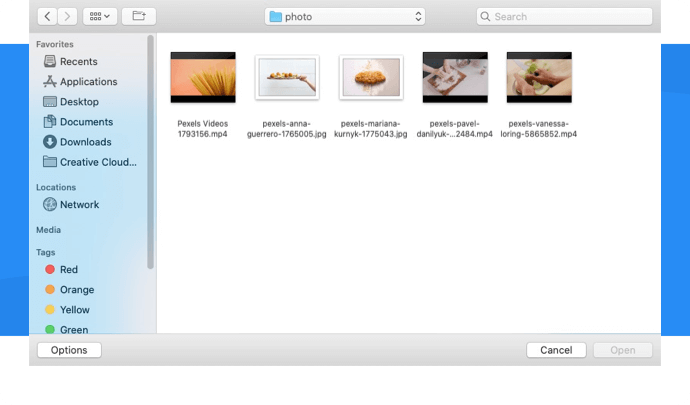The width and height of the screenshot is (690, 405).
Task: Go forward with the right arrow button
Action: (67, 17)
